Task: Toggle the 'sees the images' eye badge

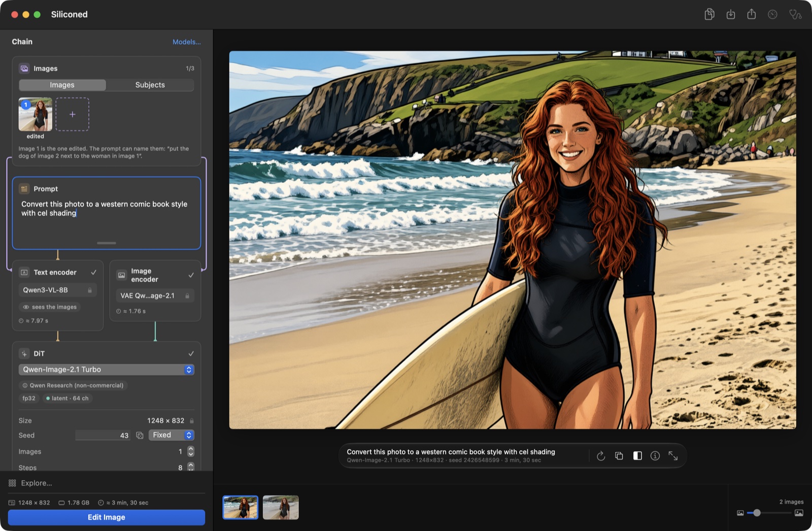Action: [x=50, y=307]
